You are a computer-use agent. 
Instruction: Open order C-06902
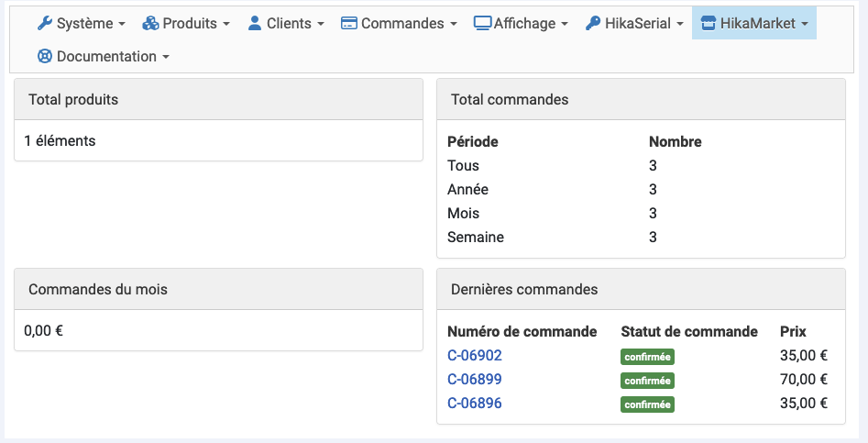tap(475, 356)
